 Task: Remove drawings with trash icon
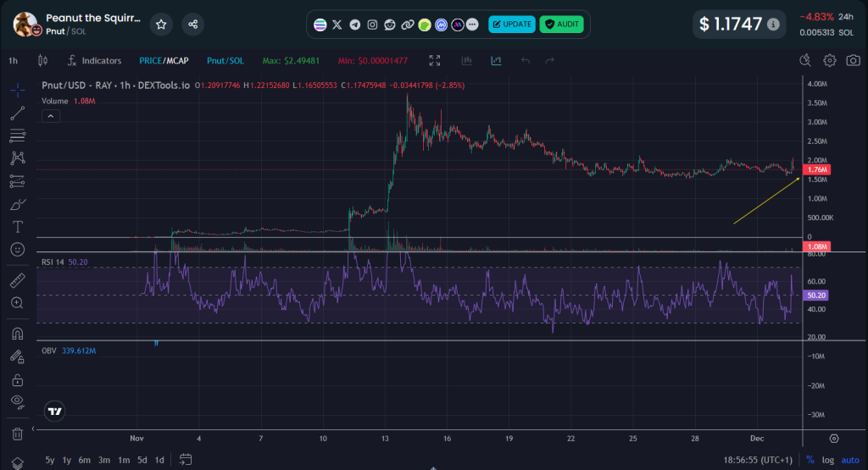[18, 434]
